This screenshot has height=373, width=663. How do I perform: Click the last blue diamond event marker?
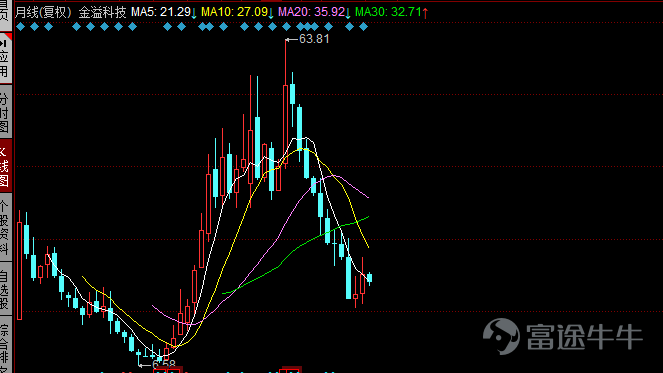(364, 27)
